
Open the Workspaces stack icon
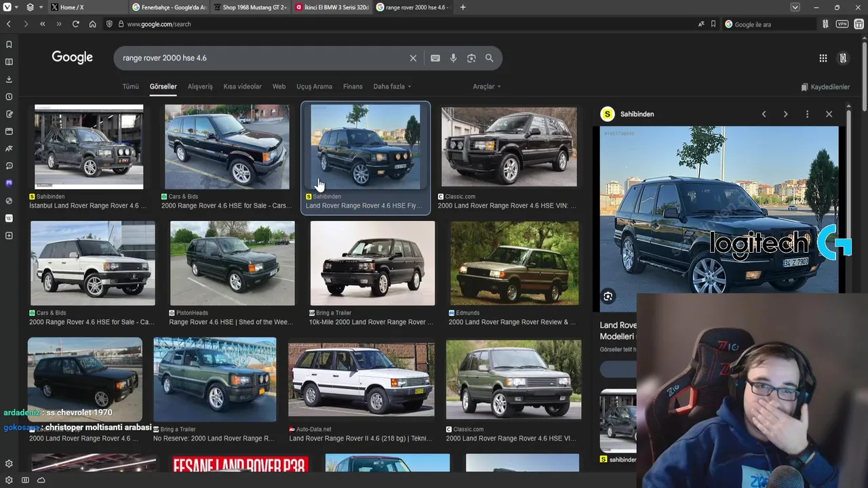click(x=30, y=7)
